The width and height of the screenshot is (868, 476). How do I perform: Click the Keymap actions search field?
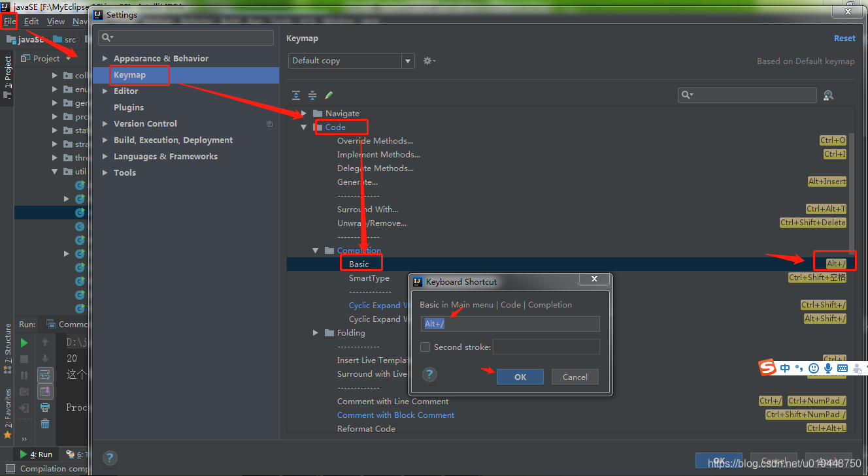[x=747, y=95]
